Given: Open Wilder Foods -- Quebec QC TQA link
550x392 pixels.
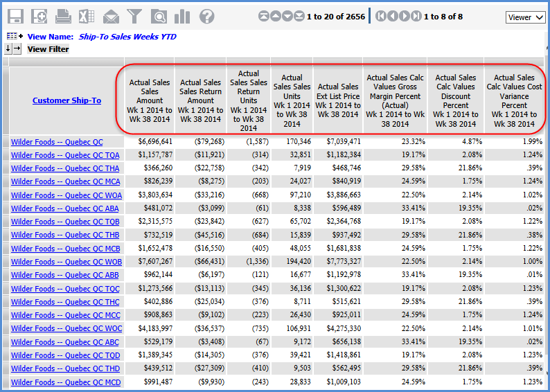Looking at the screenshot, I should click(65, 155).
